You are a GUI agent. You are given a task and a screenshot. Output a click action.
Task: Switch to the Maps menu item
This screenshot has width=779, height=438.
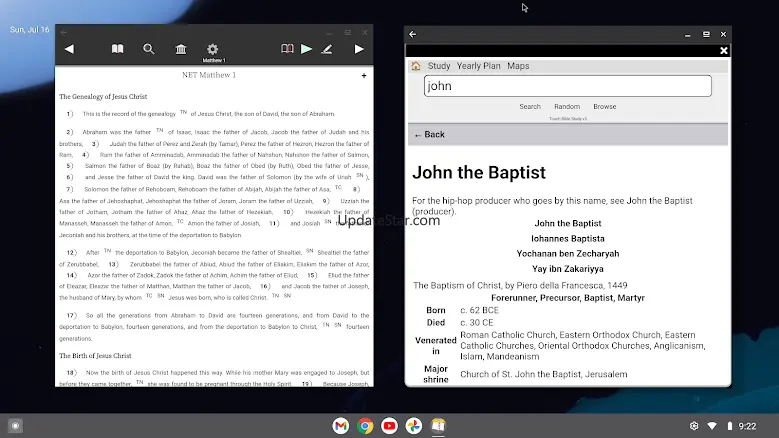click(518, 66)
